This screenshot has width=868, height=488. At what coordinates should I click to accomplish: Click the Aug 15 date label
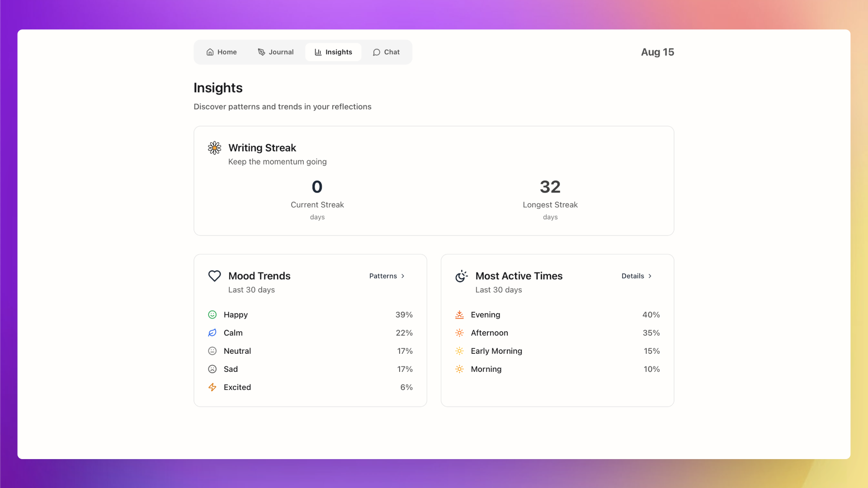click(657, 52)
